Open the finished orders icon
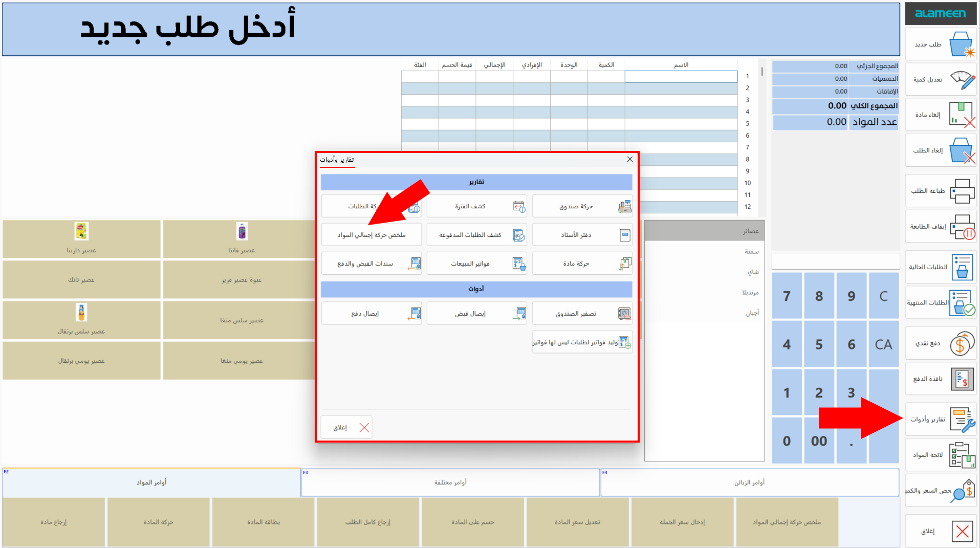Screen dimensions: 980x548 tap(962, 303)
